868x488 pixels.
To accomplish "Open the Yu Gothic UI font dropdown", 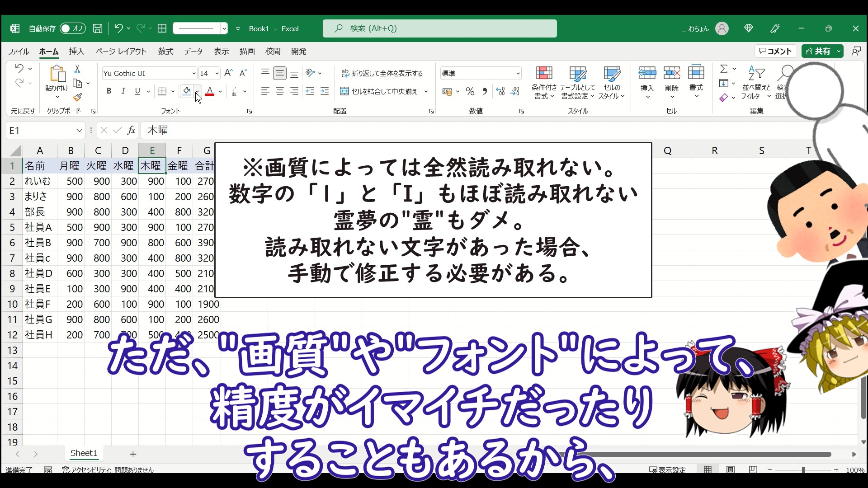I will pos(193,73).
